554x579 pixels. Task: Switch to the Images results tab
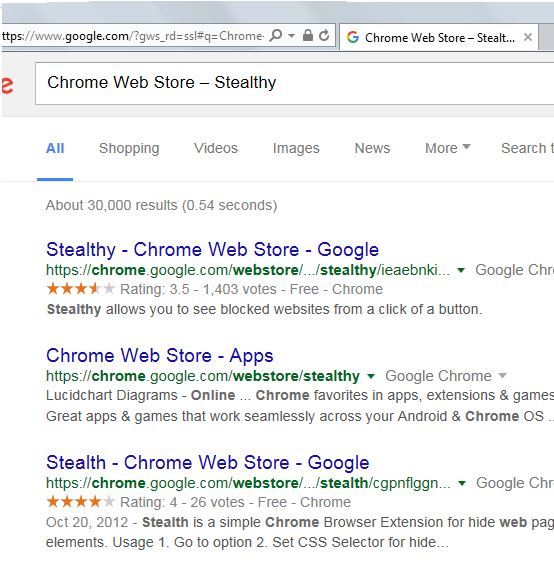click(x=296, y=148)
